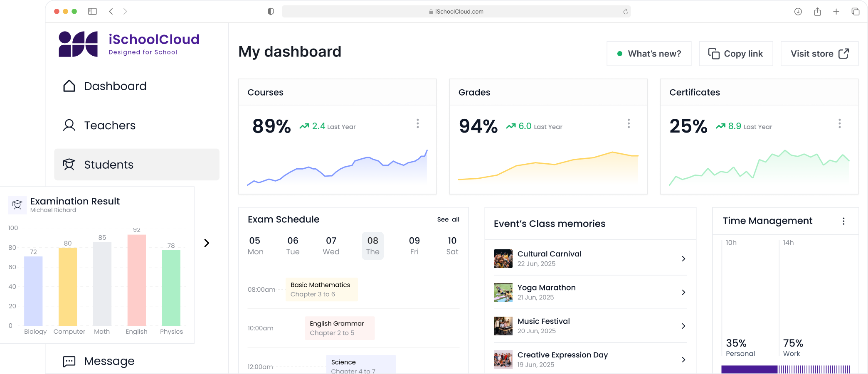Click the browser share icon
The height and width of the screenshot is (374, 868).
point(817,12)
